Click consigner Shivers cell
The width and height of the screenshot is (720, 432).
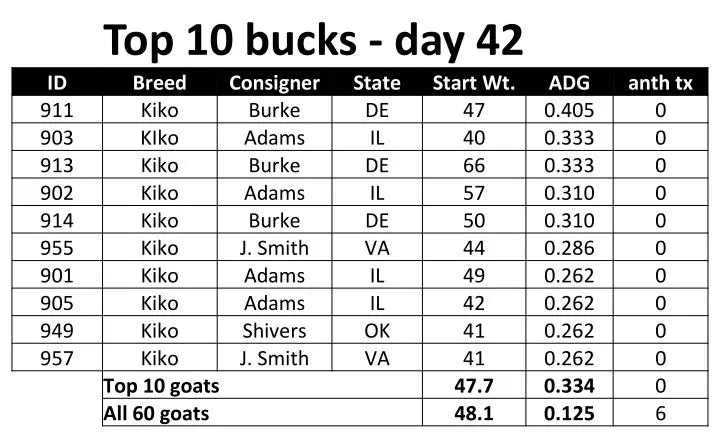[274, 331]
